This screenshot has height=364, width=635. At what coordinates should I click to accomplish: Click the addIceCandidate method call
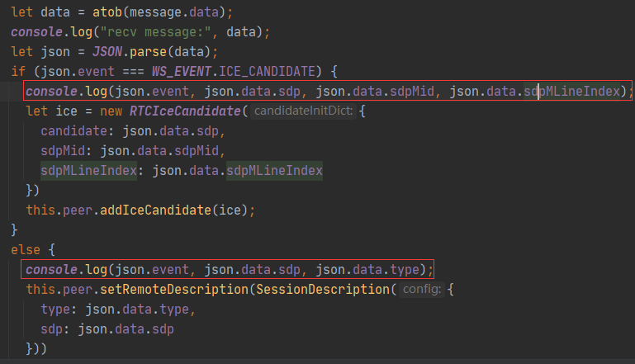point(155,210)
